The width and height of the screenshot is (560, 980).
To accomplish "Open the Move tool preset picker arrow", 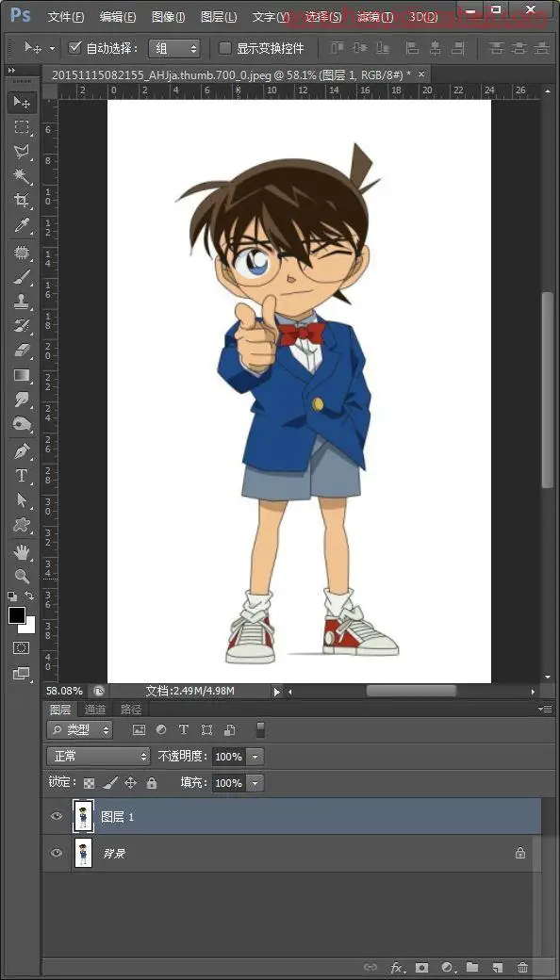I will [x=52, y=49].
